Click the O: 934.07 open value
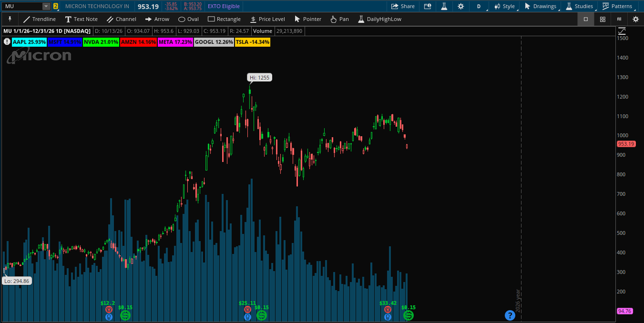Image resolution: width=644 pixels, height=323 pixels. click(x=137, y=31)
